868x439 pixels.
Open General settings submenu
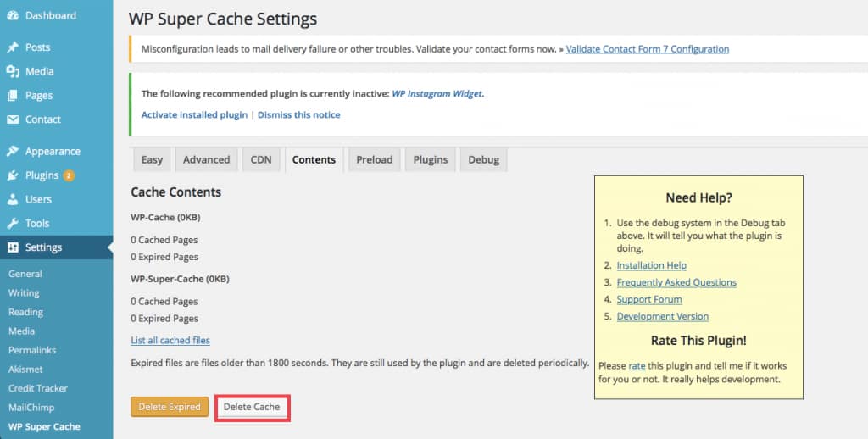point(25,274)
